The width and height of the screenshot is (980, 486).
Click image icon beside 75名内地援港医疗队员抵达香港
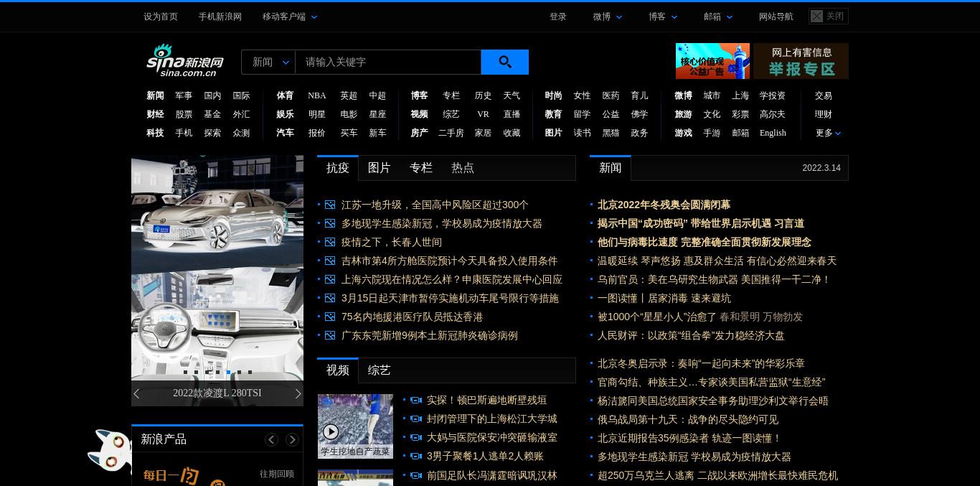[330, 317]
